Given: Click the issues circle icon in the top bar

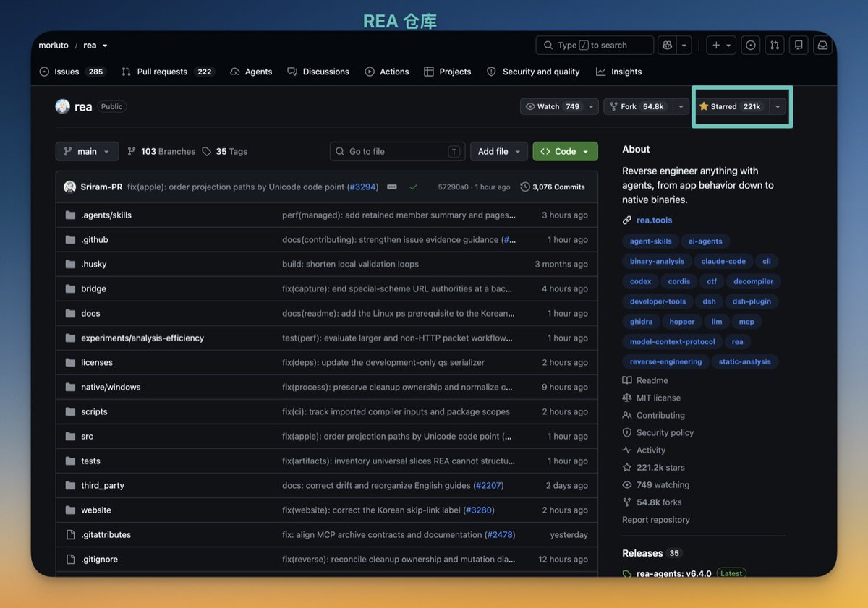Looking at the screenshot, I should click(751, 45).
